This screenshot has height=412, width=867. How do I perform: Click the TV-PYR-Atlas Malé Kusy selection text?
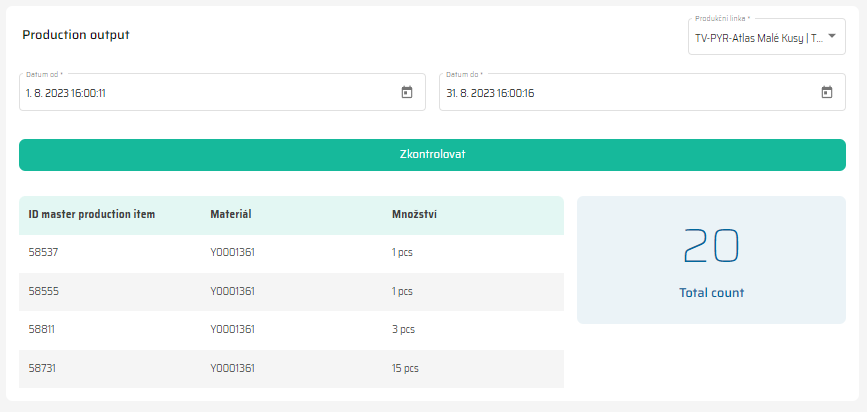(x=758, y=39)
